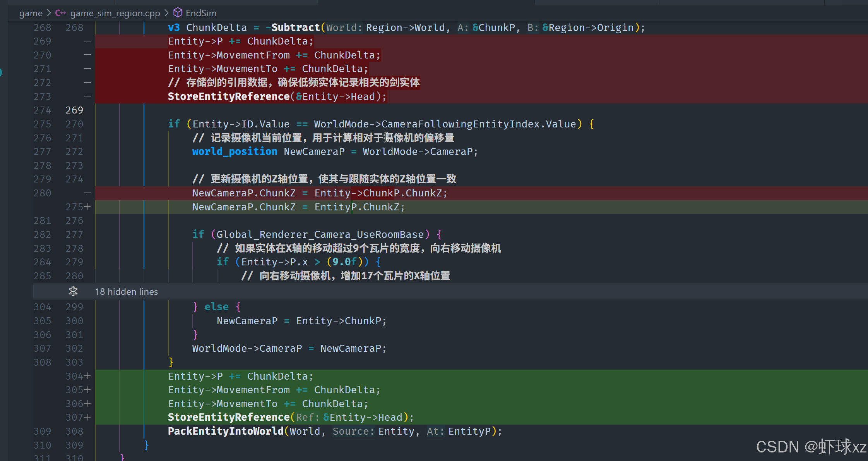
Task: Click the minus marker on removed line 280
Action: (87, 193)
